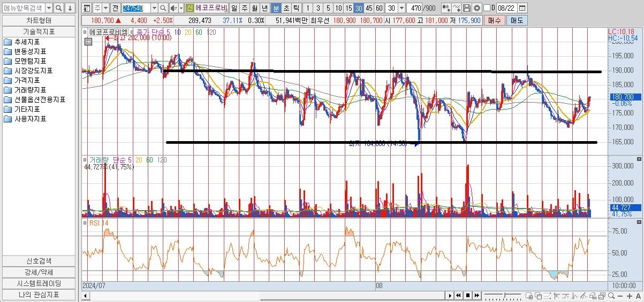
Task: Click fast-forward button in replay controls
Action: point(477,296)
